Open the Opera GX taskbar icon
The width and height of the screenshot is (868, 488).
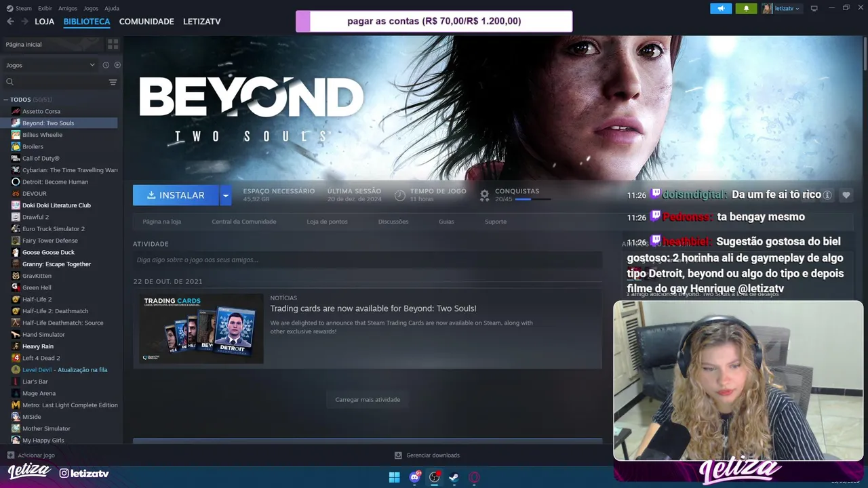[x=474, y=477]
